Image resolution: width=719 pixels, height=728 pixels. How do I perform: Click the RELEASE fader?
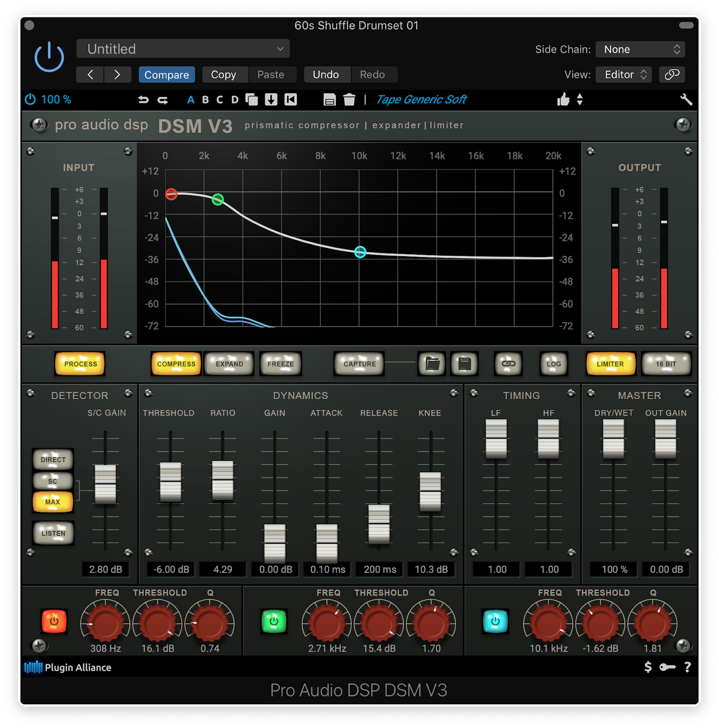[x=379, y=524]
